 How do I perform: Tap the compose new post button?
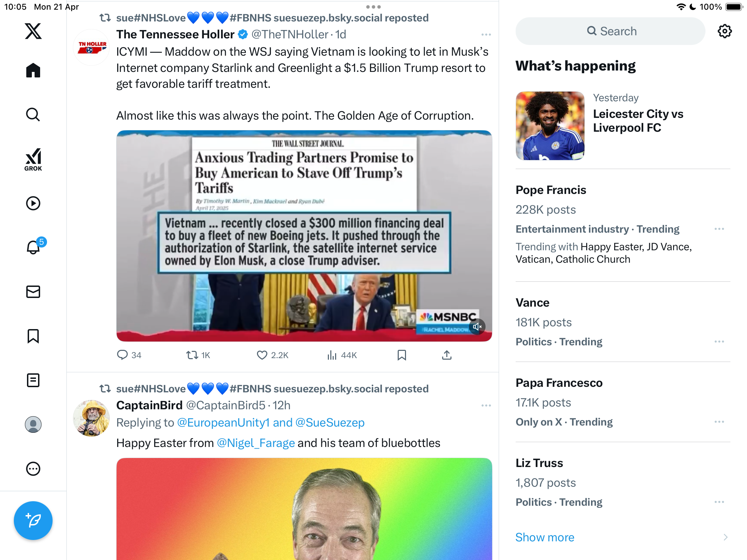[x=33, y=521]
